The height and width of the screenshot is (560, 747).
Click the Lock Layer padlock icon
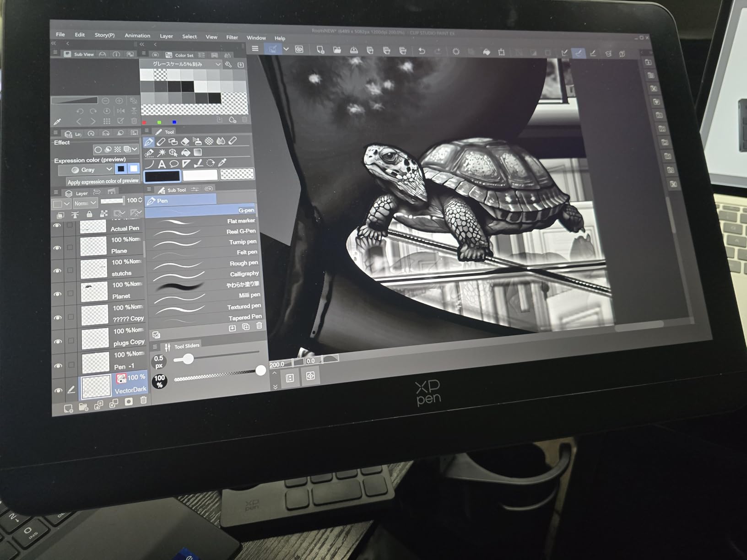(x=89, y=214)
